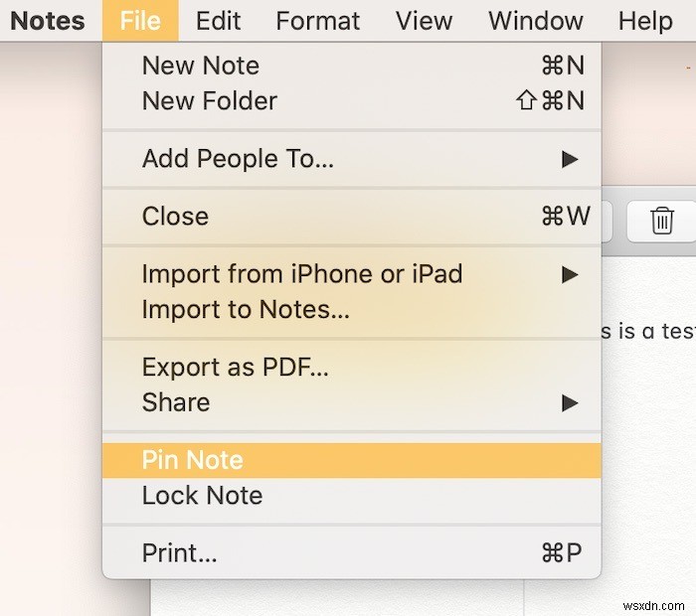Choose New Note from File menu
Screen dimensions: 696x616
coord(352,66)
